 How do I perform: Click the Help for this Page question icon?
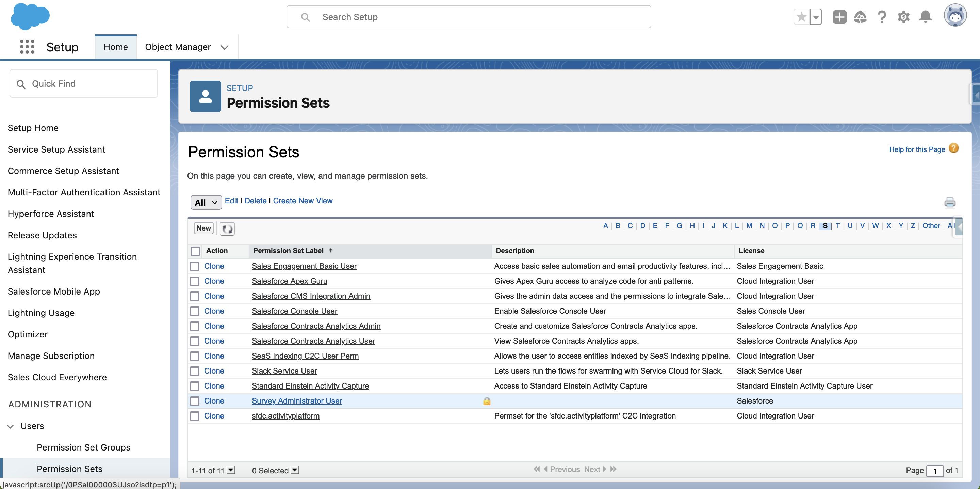tap(953, 148)
